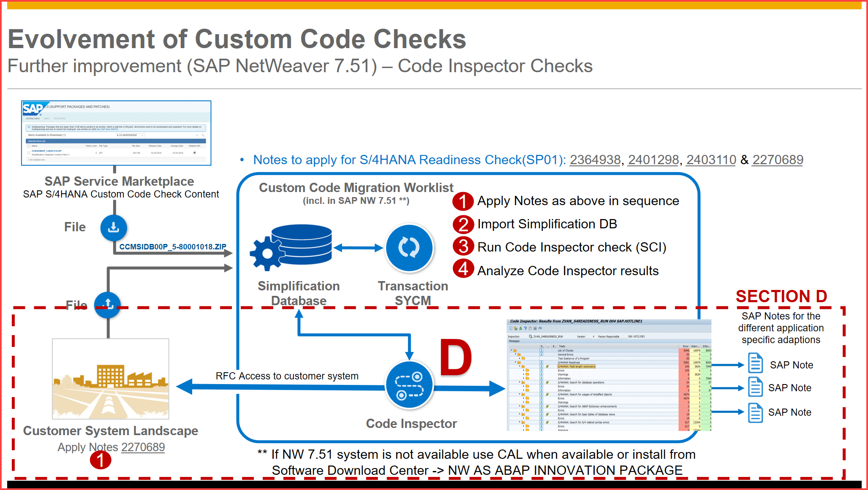
Task: Click the text Apply Notes as above in sequence
Action: click(578, 201)
